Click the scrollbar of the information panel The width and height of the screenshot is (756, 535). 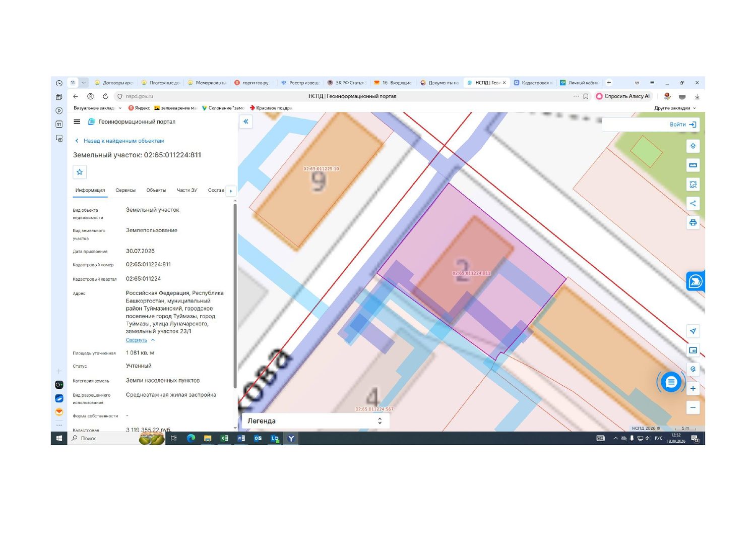tap(235, 295)
